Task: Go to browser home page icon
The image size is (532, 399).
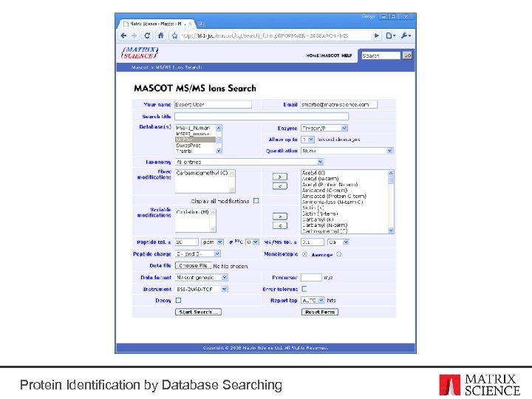Action: [x=161, y=35]
